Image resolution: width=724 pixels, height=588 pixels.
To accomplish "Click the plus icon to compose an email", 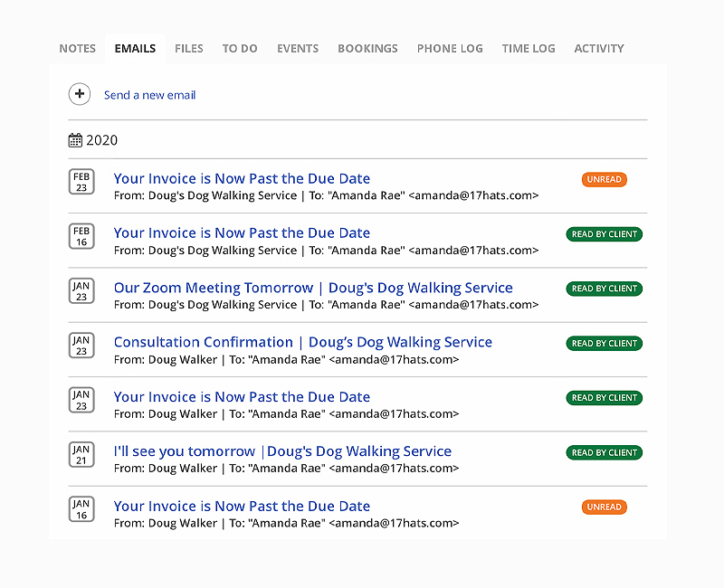I will pos(80,94).
